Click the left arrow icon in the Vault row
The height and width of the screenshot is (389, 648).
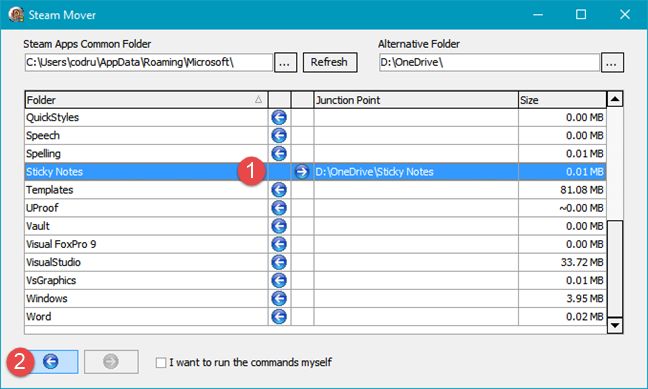[279, 226]
